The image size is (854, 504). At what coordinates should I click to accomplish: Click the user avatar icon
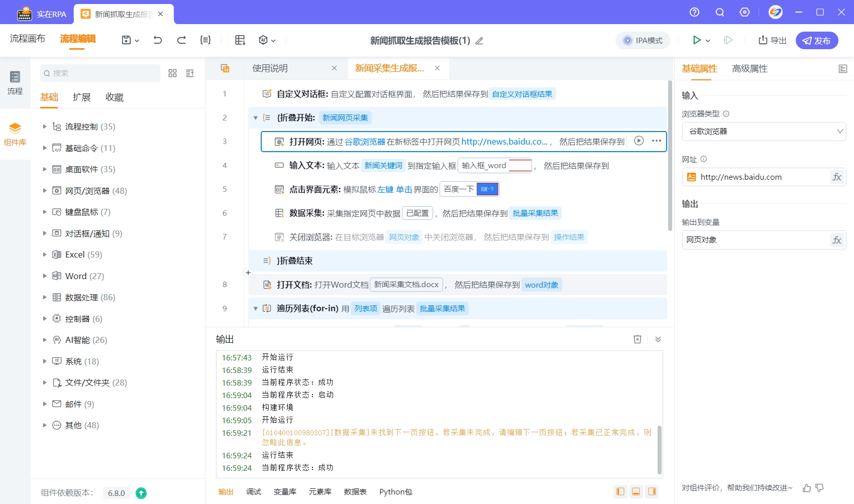click(776, 12)
